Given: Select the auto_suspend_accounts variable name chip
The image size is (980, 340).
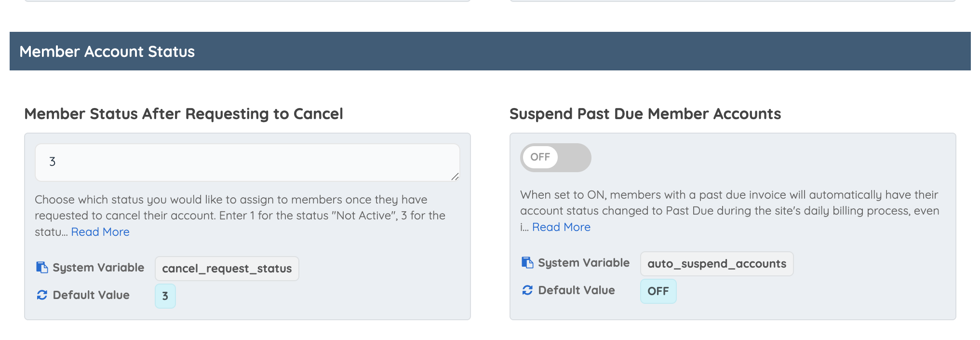Looking at the screenshot, I should pos(717,264).
